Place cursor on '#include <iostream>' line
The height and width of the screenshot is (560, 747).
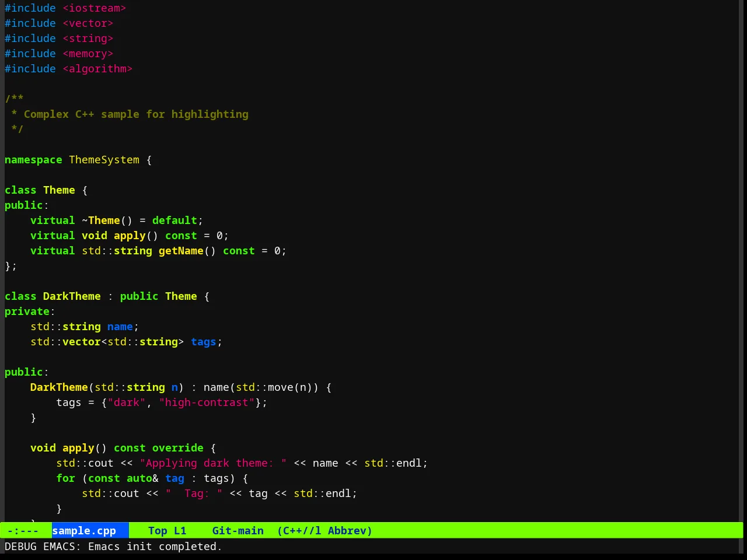point(65,8)
